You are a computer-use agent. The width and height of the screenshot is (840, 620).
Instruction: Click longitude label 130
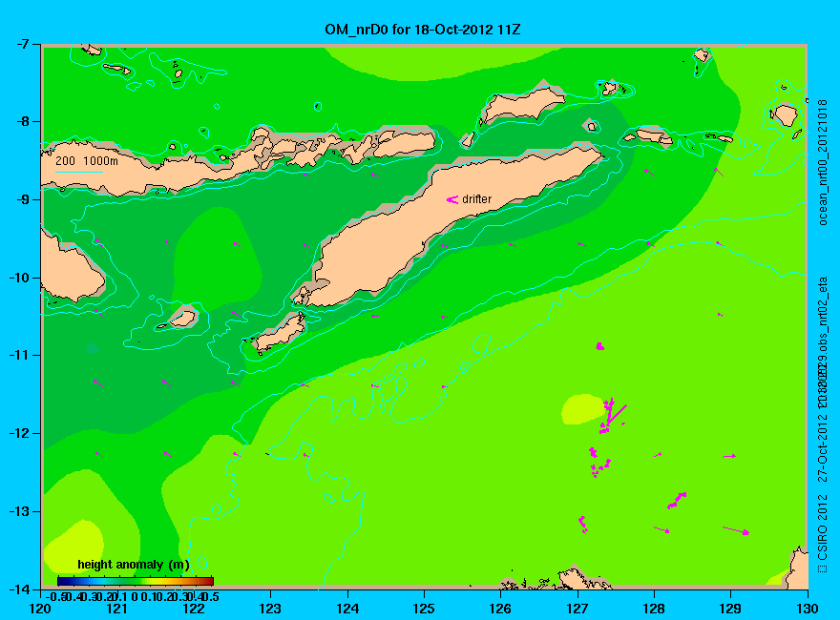tap(808, 609)
